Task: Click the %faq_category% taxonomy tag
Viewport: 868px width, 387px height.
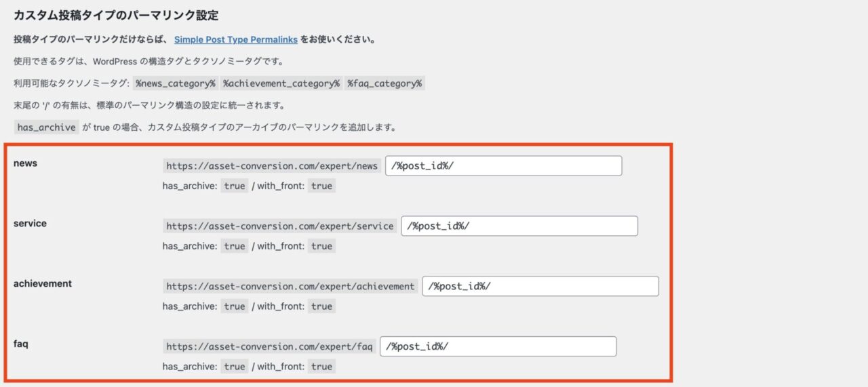Action: (384, 83)
